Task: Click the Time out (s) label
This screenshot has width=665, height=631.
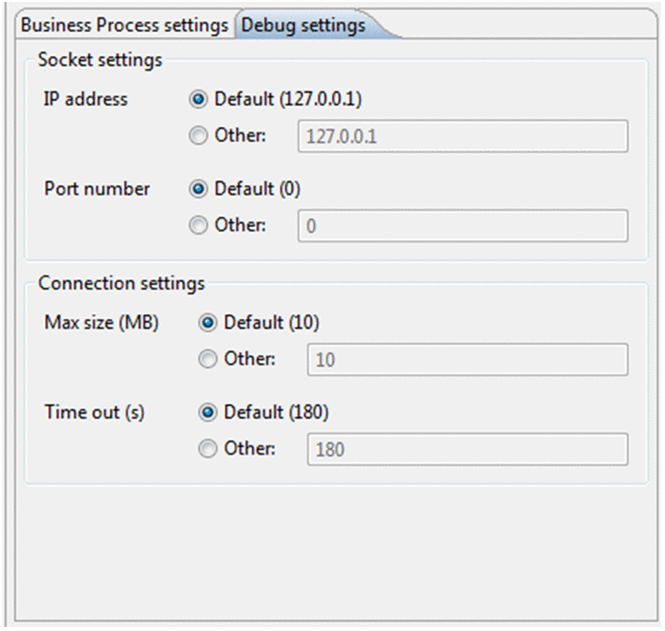Action: 94,412
